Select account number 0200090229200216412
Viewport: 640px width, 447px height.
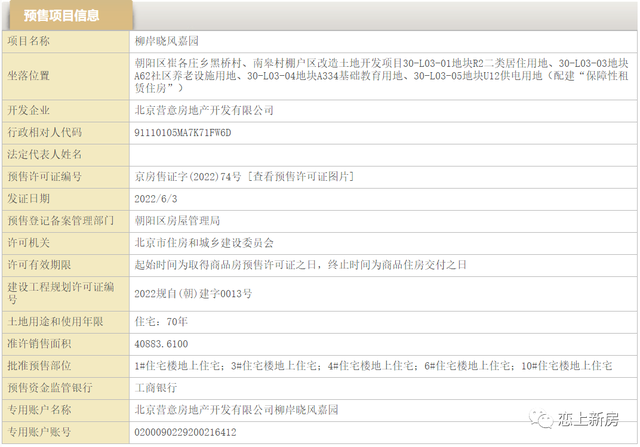pyautogui.click(x=185, y=432)
